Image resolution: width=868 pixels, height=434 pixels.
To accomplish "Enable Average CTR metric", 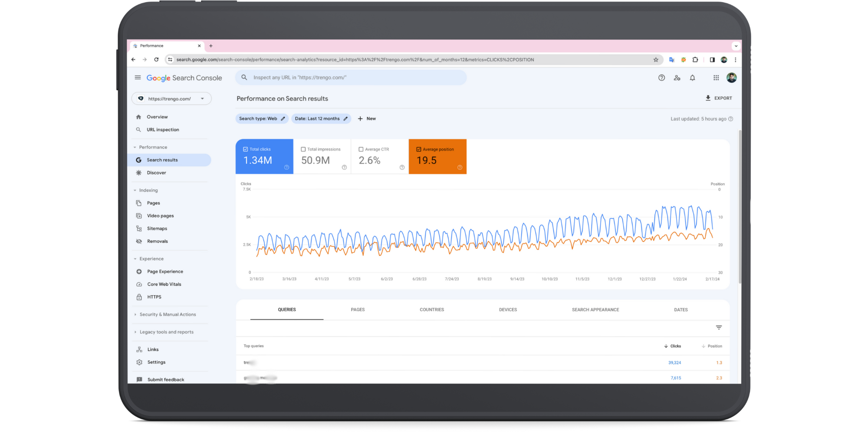I will (361, 149).
